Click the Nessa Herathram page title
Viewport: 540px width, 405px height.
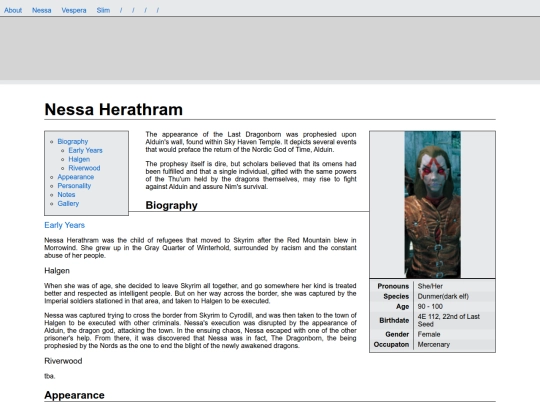click(114, 110)
